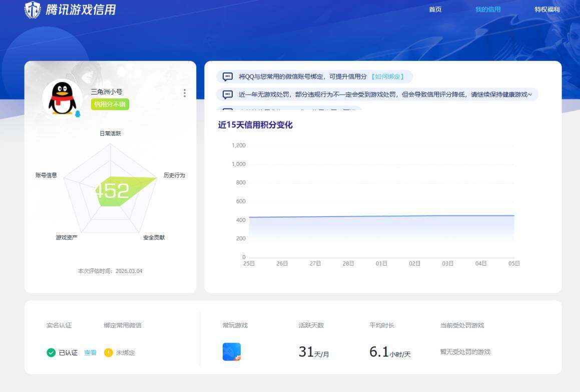Click the Tencent Game Credit shield logo
The width and height of the screenshot is (580, 392).
click(33, 9)
